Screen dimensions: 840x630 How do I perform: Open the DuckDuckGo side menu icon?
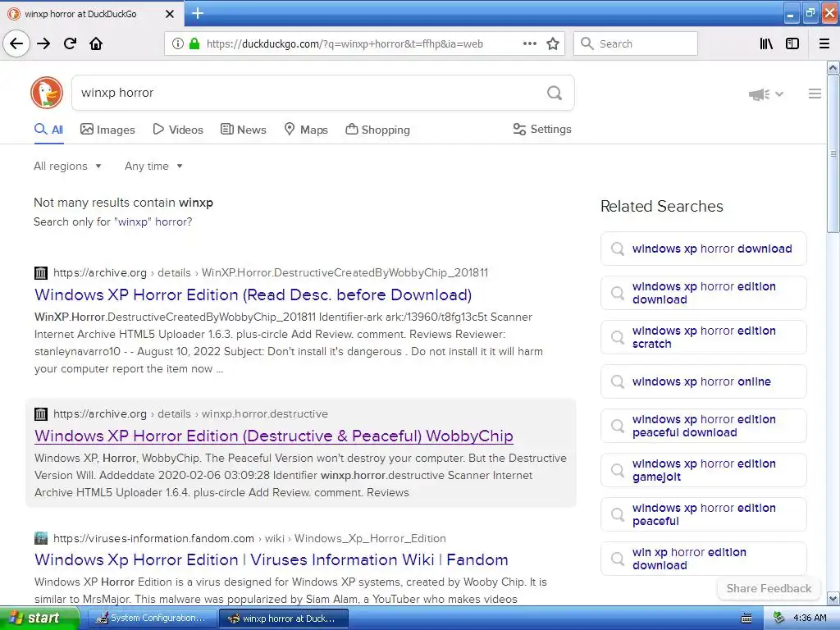(815, 94)
